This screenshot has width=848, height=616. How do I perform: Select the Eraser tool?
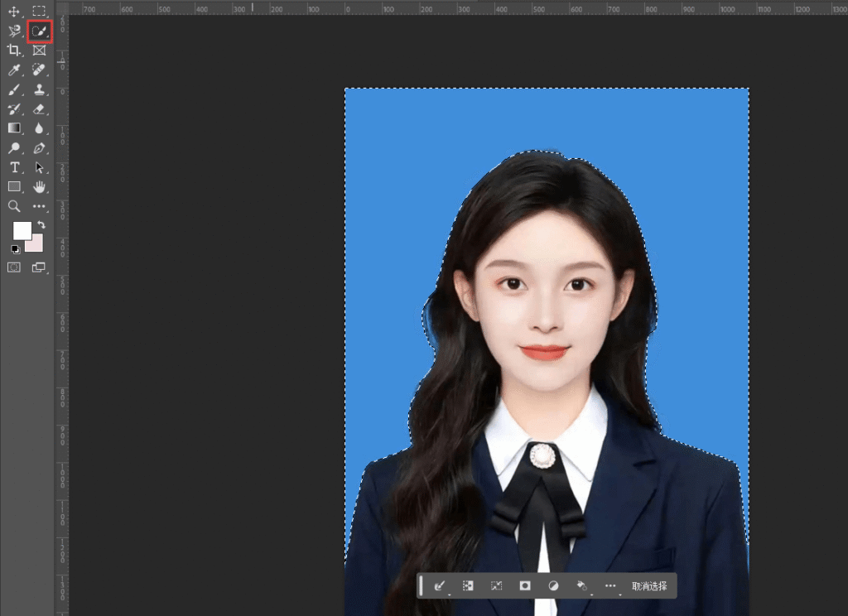pyautogui.click(x=39, y=108)
